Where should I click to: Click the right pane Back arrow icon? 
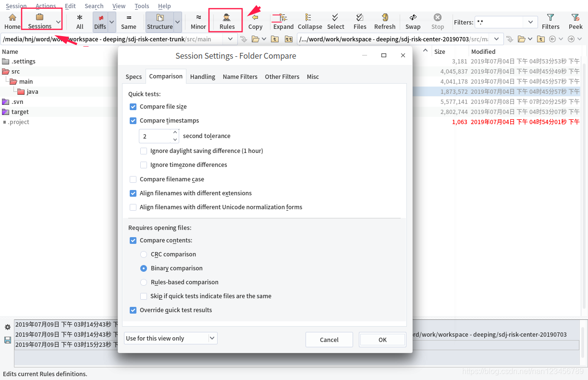(552, 39)
